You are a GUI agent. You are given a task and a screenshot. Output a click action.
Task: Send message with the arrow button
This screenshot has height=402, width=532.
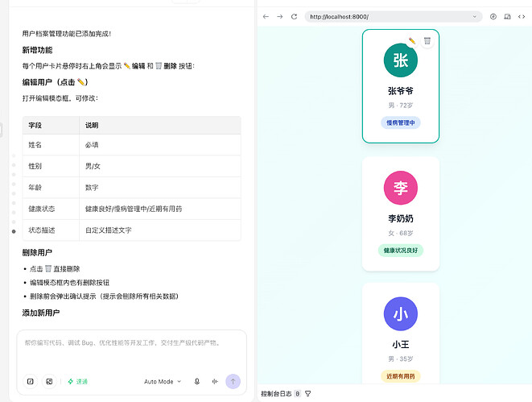coord(233,381)
